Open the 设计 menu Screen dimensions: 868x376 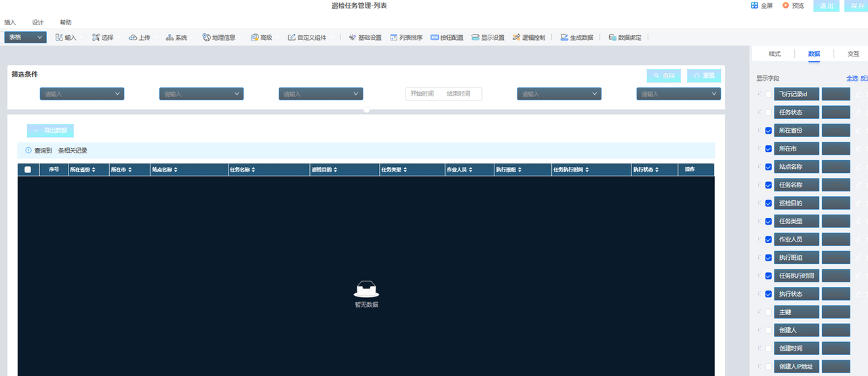(38, 22)
